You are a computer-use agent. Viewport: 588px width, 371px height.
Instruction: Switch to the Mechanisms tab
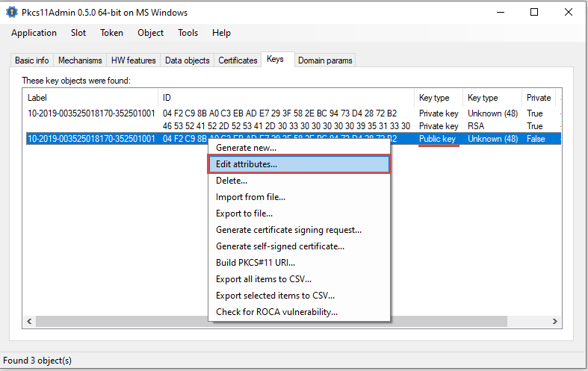[80, 60]
